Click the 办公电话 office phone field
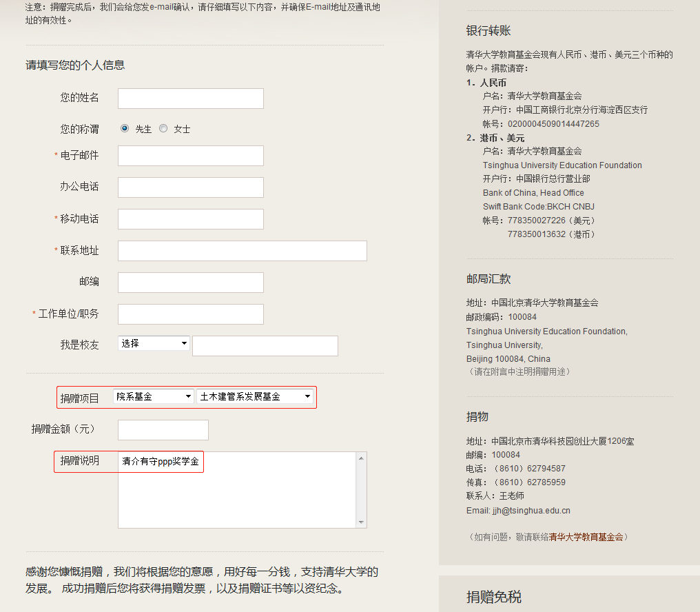The image size is (700, 612). click(x=190, y=187)
